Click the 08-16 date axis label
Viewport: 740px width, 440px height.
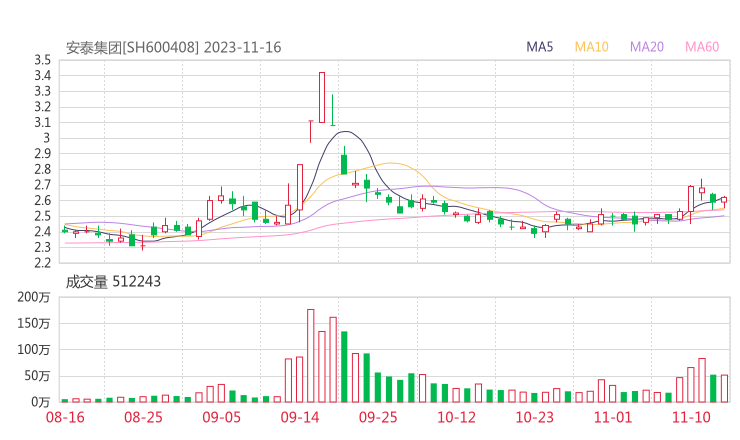click(x=65, y=418)
